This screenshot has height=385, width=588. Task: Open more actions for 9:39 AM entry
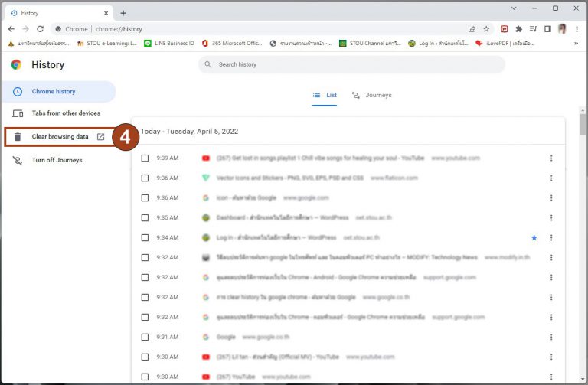pyautogui.click(x=550, y=158)
